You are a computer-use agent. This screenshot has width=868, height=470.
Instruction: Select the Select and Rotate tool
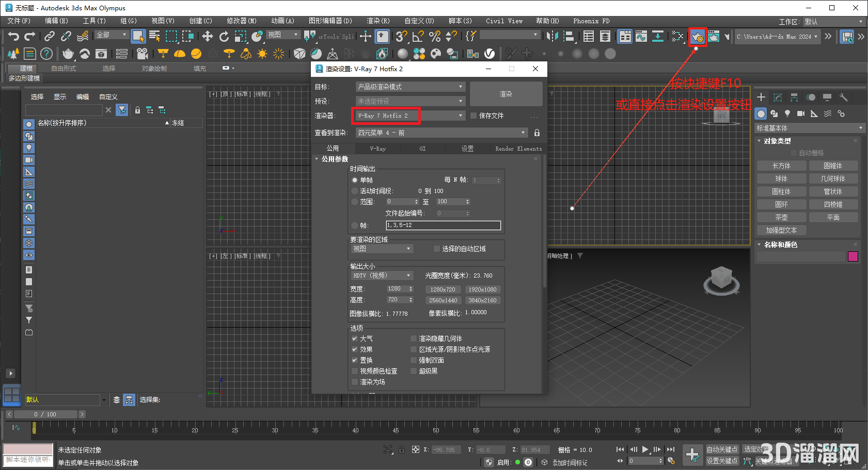pyautogui.click(x=224, y=37)
